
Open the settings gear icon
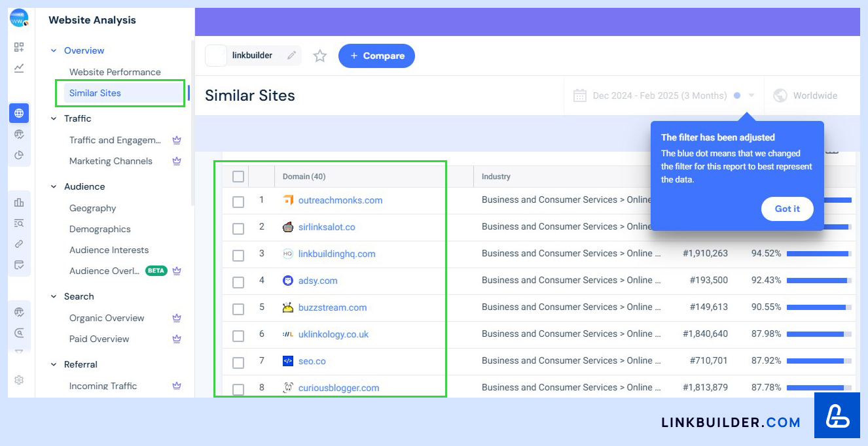point(19,380)
